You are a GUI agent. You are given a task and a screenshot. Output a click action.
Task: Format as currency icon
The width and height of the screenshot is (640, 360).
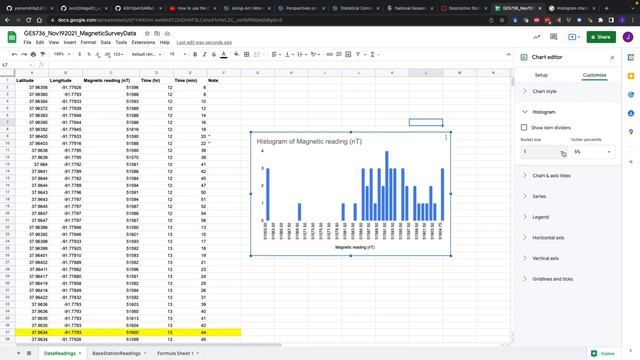tap(80, 54)
